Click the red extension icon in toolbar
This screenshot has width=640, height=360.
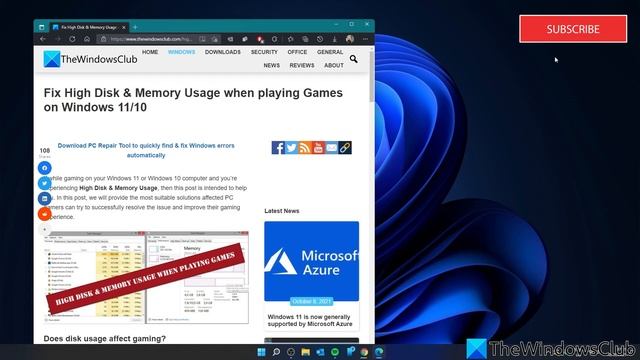coord(260,39)
